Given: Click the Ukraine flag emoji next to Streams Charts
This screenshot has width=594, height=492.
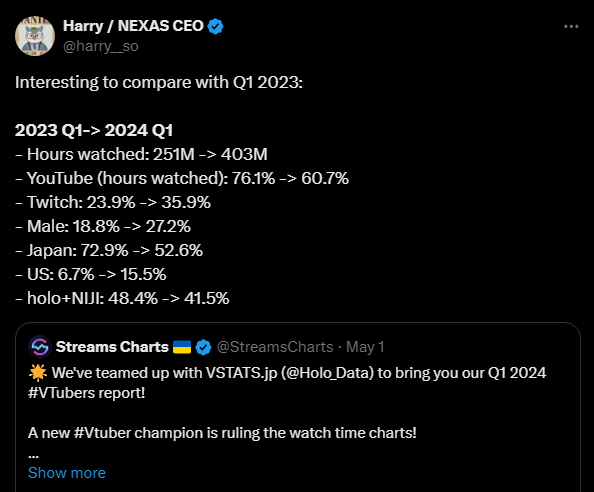Looking at the screenshot, I should pos(182,347).
